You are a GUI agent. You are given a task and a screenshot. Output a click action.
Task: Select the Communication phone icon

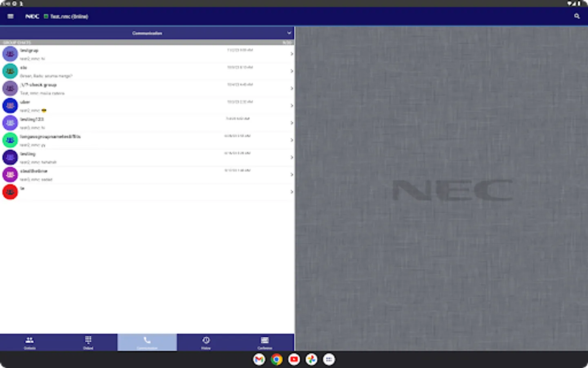click(x=147, y=340)
